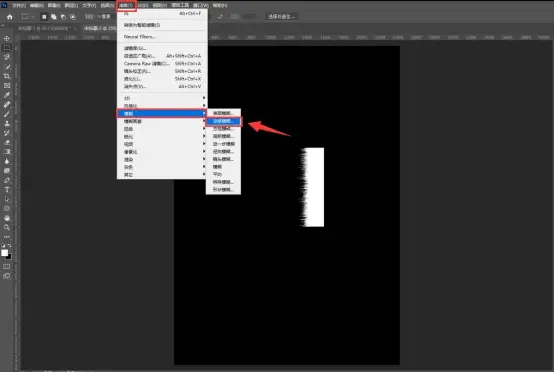Choose 动感模糊 from the blur submenu
The width and height of the screenshot is (554, 373).
coord(223,121)
